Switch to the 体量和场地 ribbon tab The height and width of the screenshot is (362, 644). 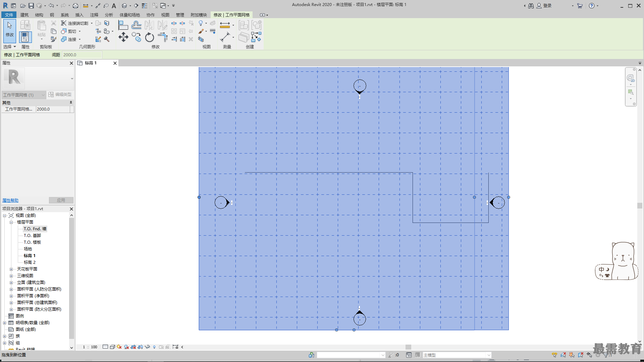tap(130, 15)
